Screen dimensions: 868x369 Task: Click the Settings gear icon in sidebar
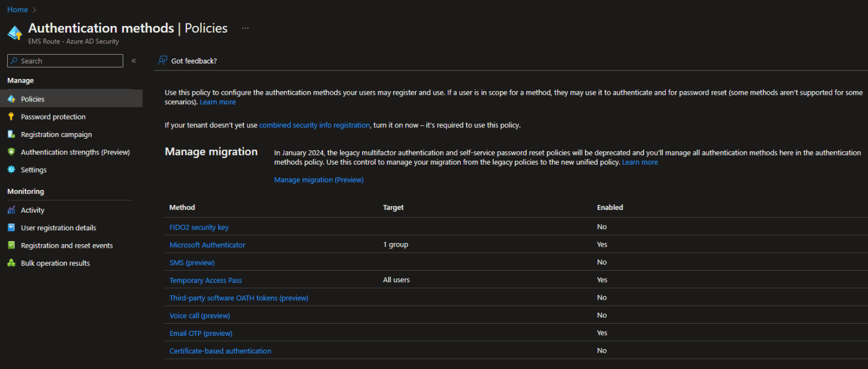coord(11,169)
